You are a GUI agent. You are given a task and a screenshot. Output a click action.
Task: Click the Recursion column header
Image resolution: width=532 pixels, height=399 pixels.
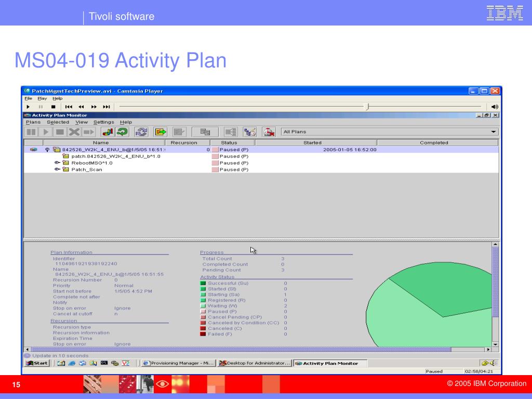point(188,143)
